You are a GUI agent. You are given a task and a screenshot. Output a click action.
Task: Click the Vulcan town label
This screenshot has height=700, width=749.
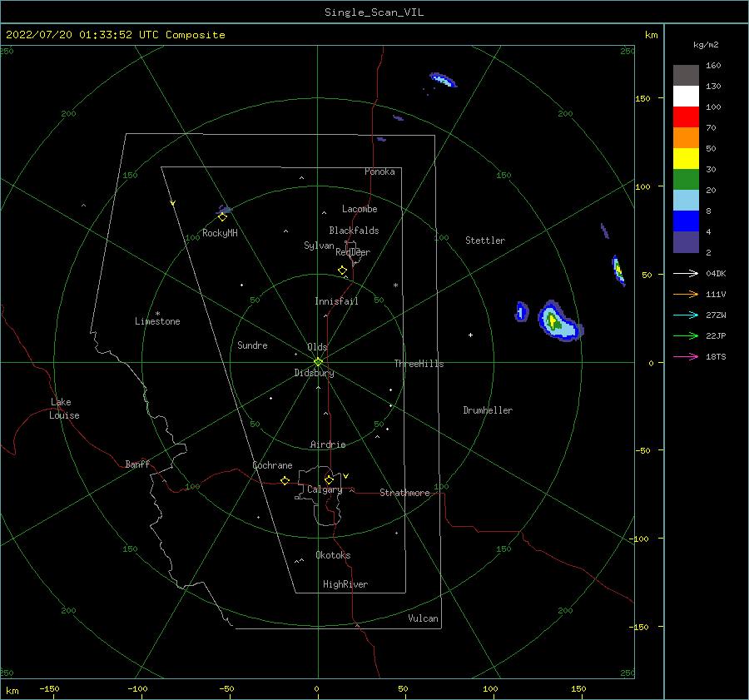[423, 618]
